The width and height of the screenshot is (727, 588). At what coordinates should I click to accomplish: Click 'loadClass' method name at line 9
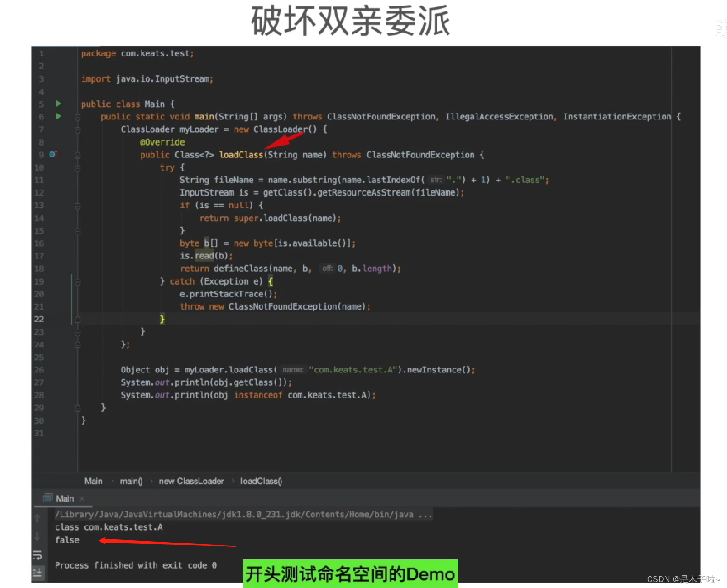tap(241, 155)
